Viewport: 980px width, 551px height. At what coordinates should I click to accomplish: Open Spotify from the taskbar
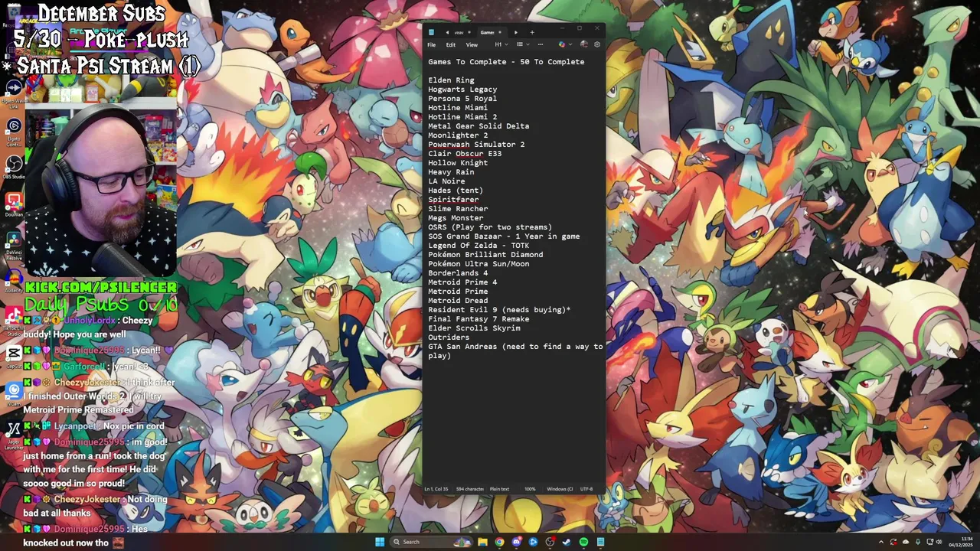click(x=583, y=542)
